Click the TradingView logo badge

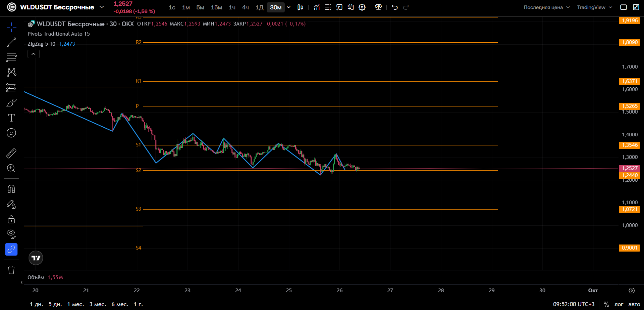coord(36,258)
